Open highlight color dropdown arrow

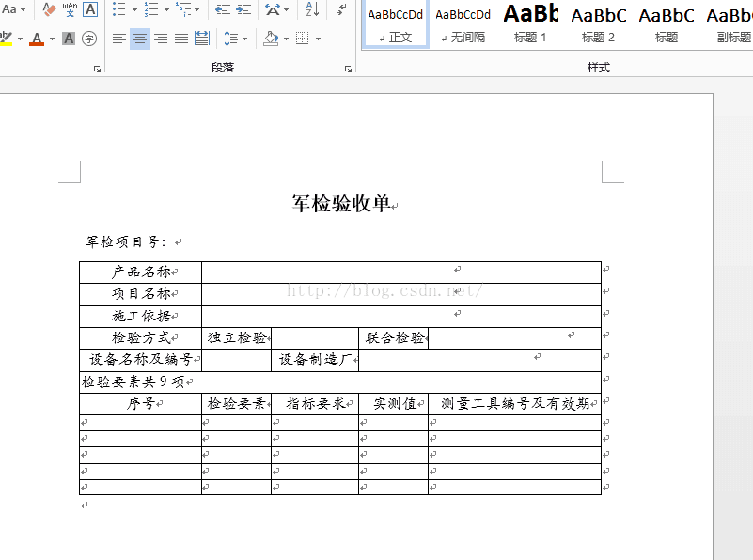click(x=20, y=39)
